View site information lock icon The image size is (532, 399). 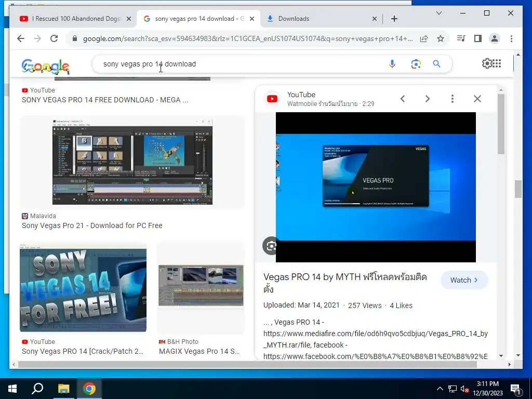[75, 38]
